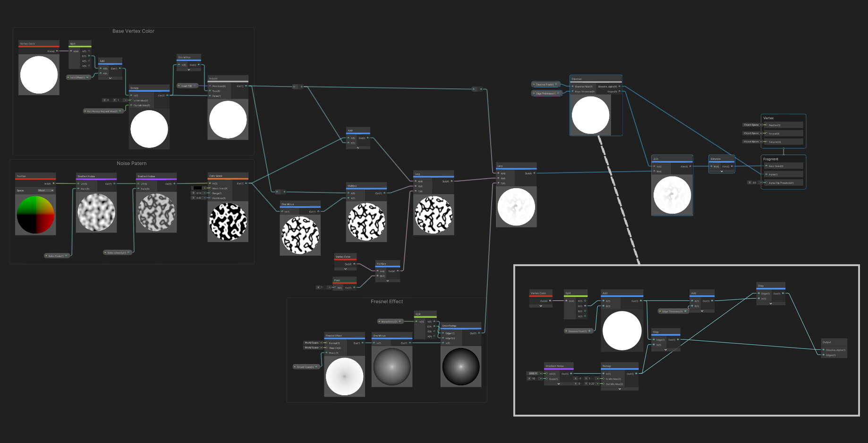Open the UV0 channel dropdown on the Gradient Noise node

(x=533, y=374)
